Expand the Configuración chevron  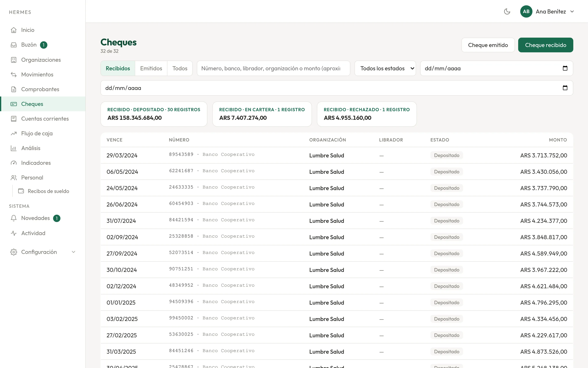tap(73, 252)
